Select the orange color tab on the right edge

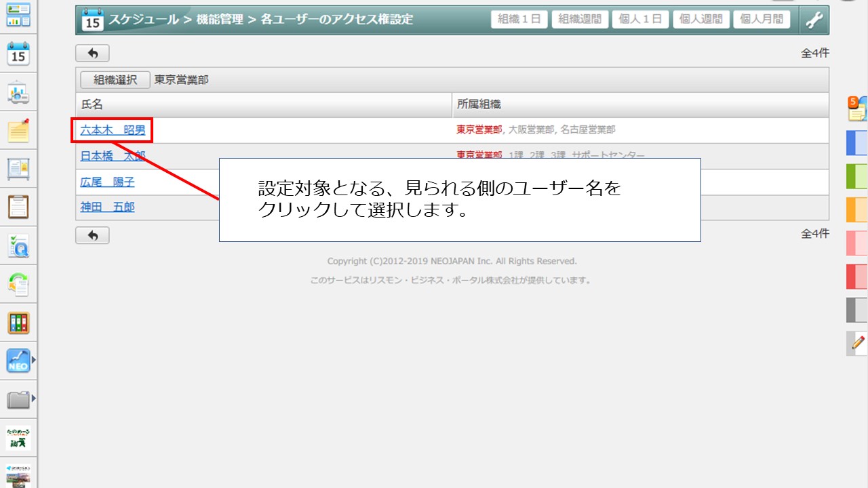(x=857, y=209)
